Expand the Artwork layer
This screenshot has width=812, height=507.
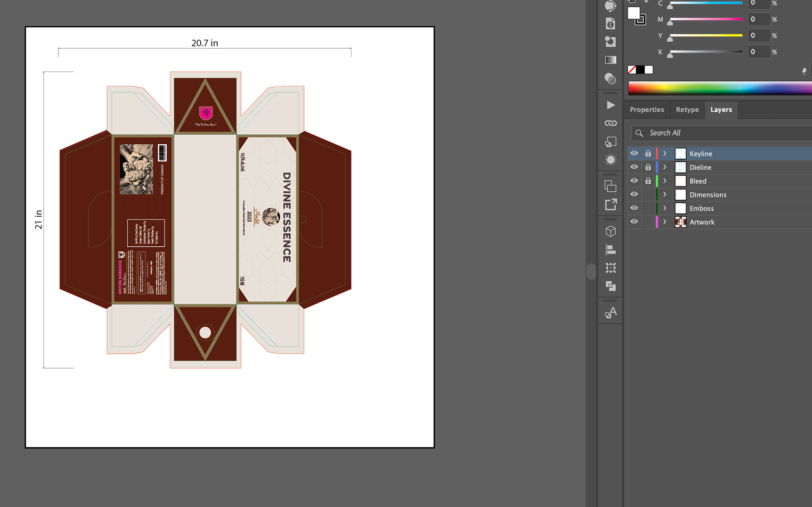click(x=665, y=222)
